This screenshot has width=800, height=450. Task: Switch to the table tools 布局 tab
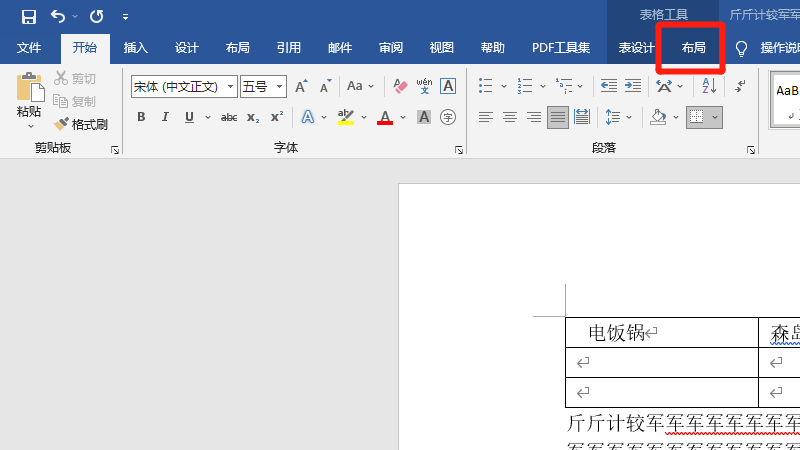pos(693,48)
